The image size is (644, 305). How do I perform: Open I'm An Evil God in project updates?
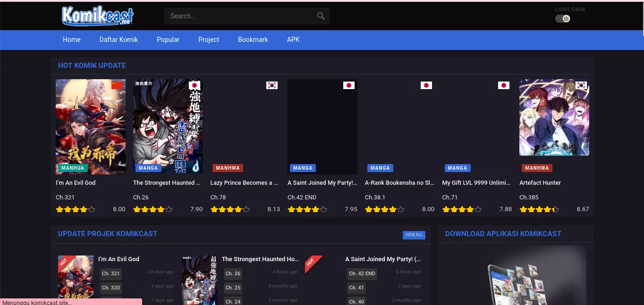[119, 259]
